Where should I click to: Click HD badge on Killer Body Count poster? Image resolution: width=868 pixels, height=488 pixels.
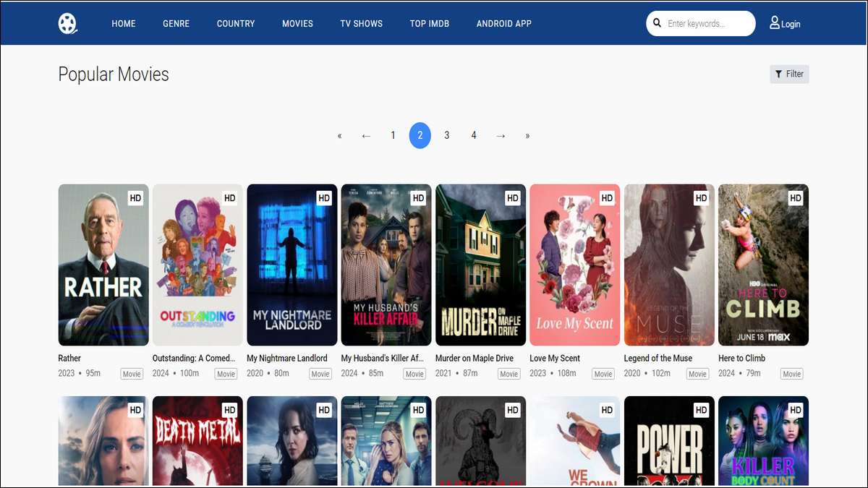pos(796,410)
